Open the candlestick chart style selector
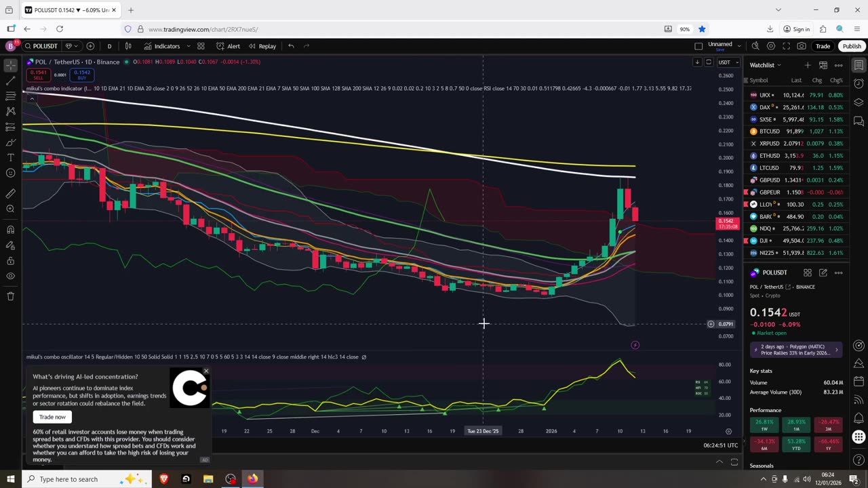 click(x=128, y=46)
